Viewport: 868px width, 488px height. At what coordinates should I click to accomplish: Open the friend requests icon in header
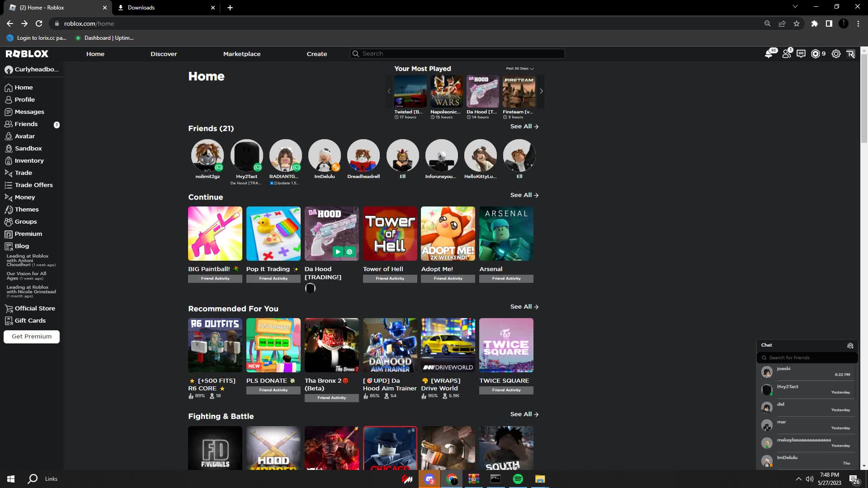pyautogui.click(x=787, y=54)
